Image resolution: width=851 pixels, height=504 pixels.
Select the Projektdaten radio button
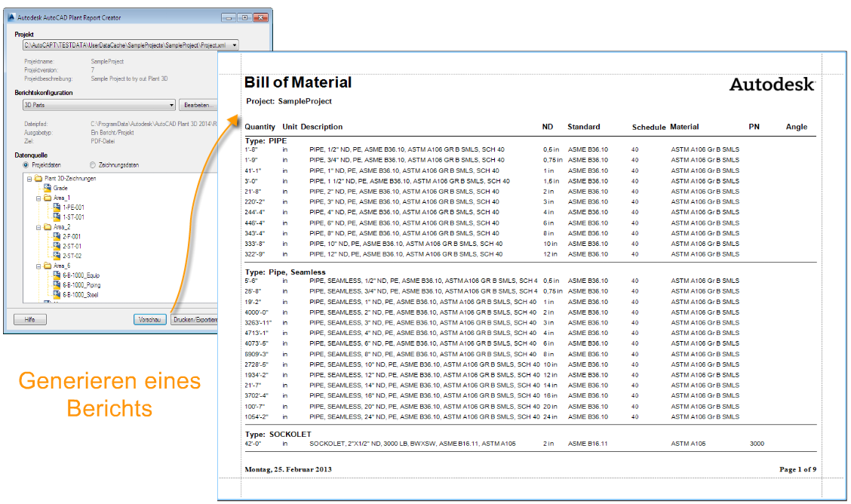(x=26, y=165)
